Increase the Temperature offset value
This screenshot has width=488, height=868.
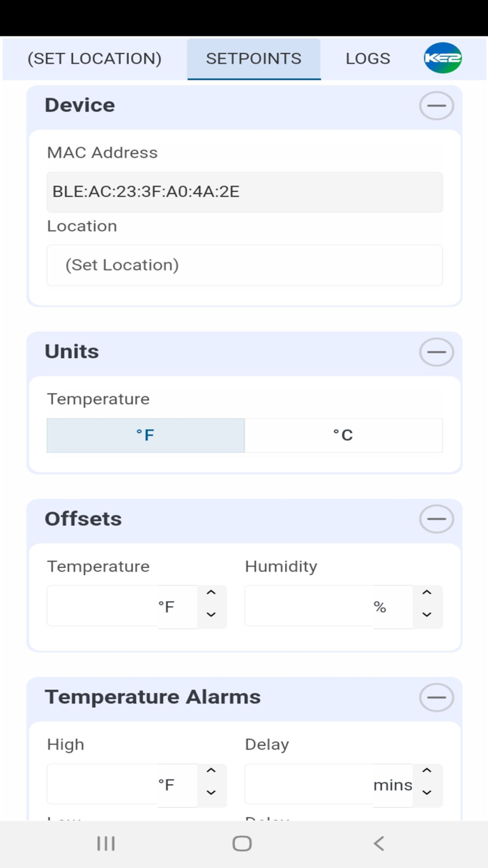[211, 593]
